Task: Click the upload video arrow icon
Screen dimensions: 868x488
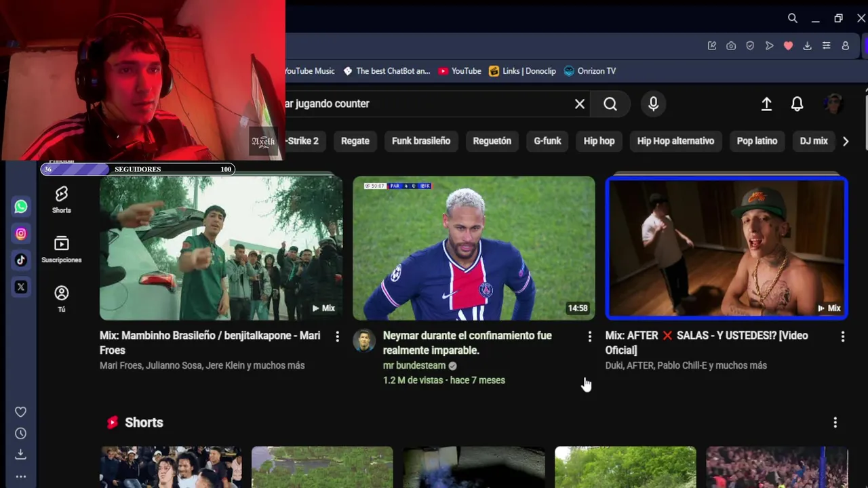Action: tap(766, 104)
